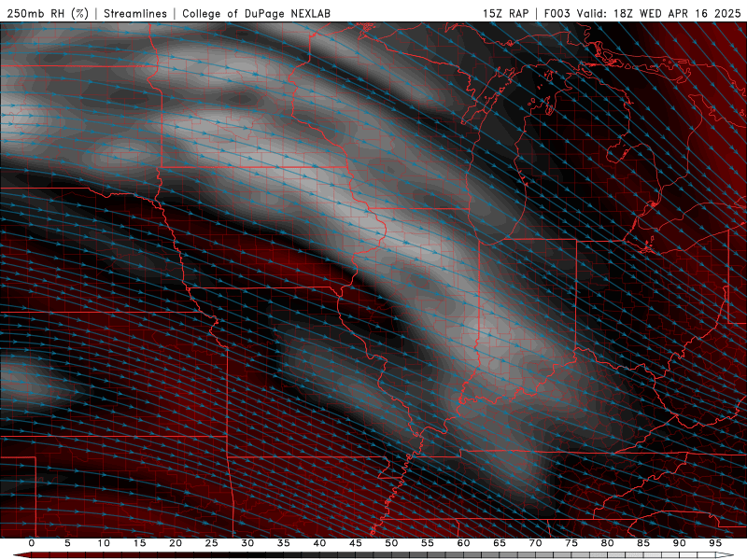Select the colorbar tick label "80"
This screenshot has width=747, height=560.
click(x=607, y=543)
